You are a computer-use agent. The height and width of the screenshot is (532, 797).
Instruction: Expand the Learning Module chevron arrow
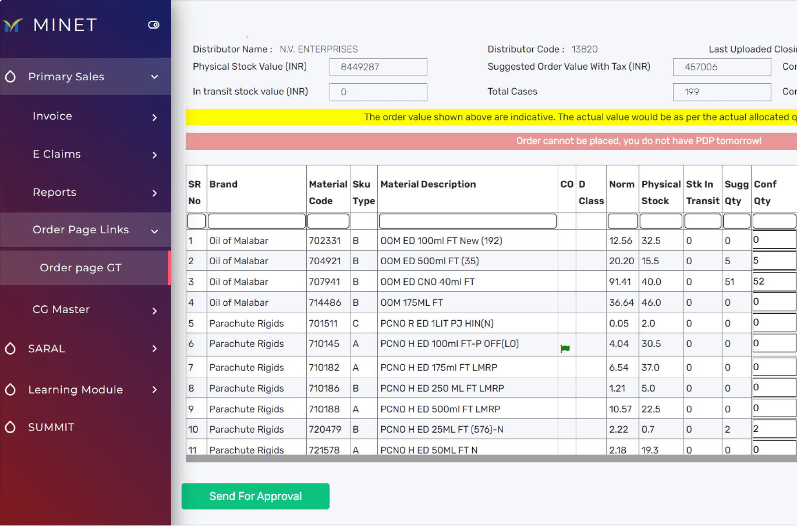154,390
